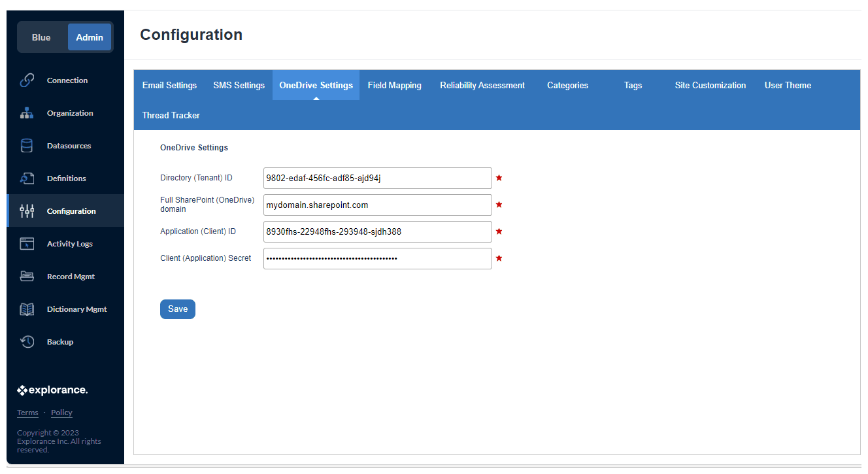Open the Terms link in footer
The height and width of the screenshot is (474, 868).
[x=27, y=413]
